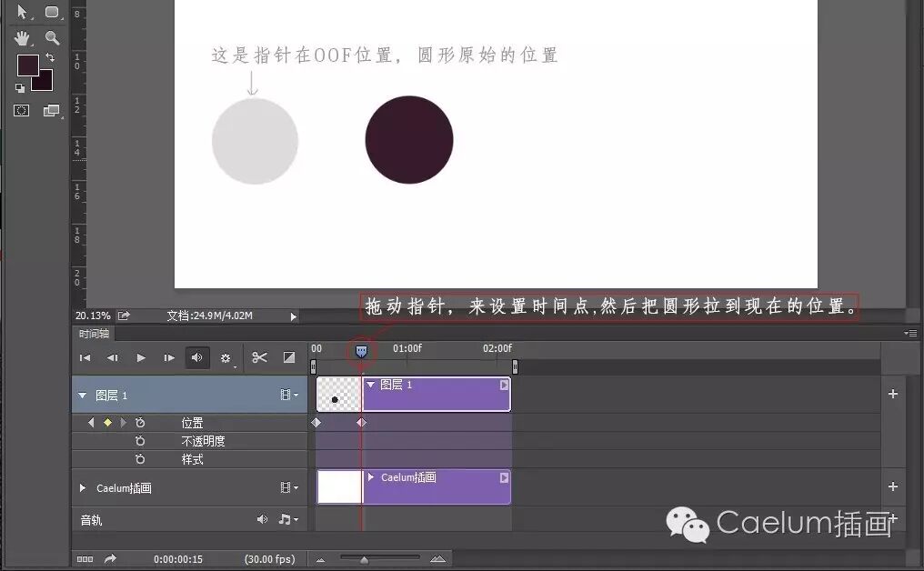The height and width of the screenshot is (571, 924).
Task: Select the Zoom tool
Action: 50,38
